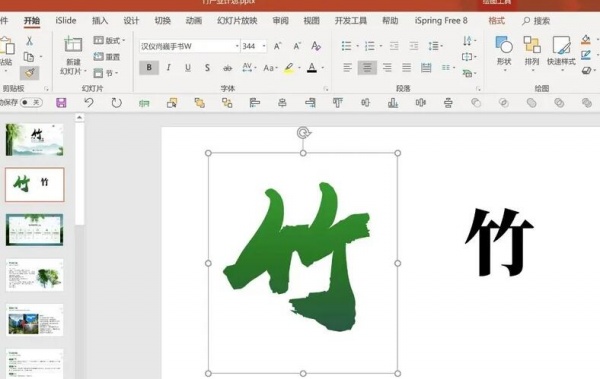Click the 重置 reset button
The width and height of the screenshot is (600, 379).
tap(107, 57)
